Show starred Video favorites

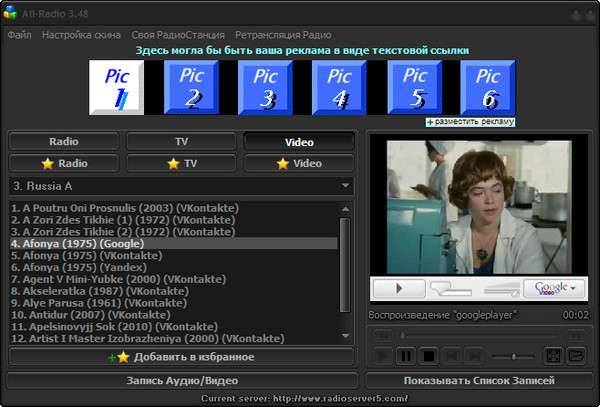(x=299, y=163)
